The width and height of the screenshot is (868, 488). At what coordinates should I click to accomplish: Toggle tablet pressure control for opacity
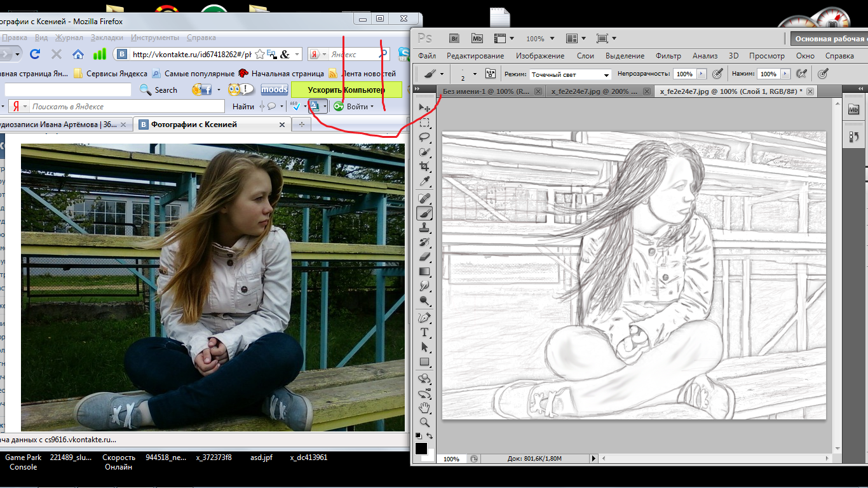click(718, 74)
